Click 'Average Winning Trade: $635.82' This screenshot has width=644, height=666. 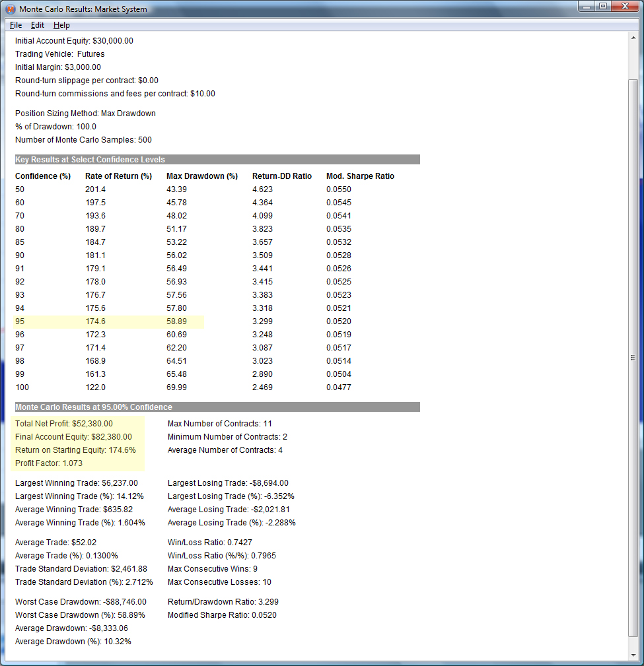(74, 510)
